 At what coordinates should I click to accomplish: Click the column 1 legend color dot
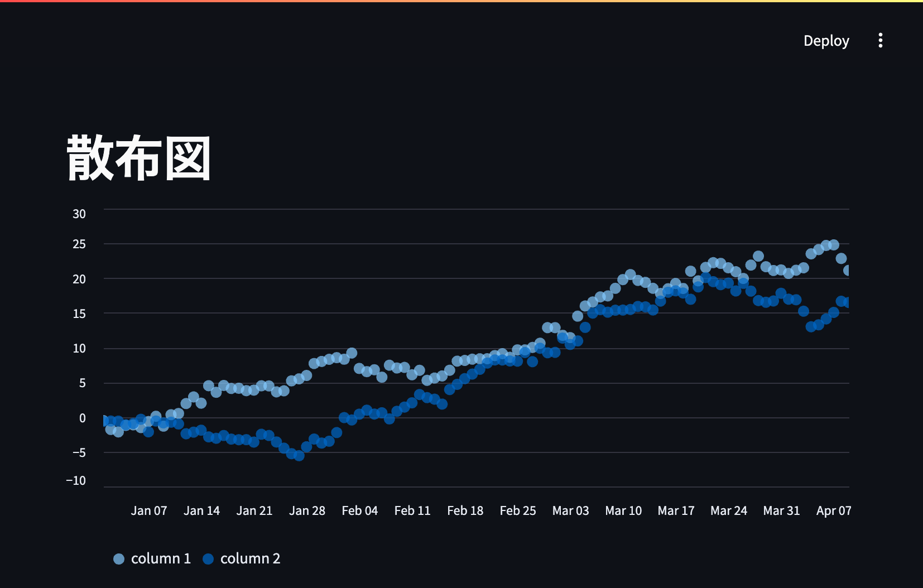(118, 558)
